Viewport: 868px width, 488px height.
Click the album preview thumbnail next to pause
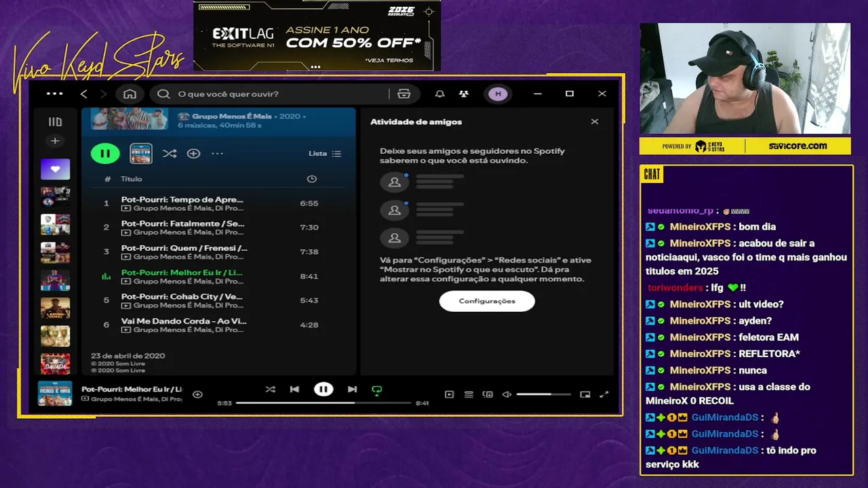click(x=141, y=153)
